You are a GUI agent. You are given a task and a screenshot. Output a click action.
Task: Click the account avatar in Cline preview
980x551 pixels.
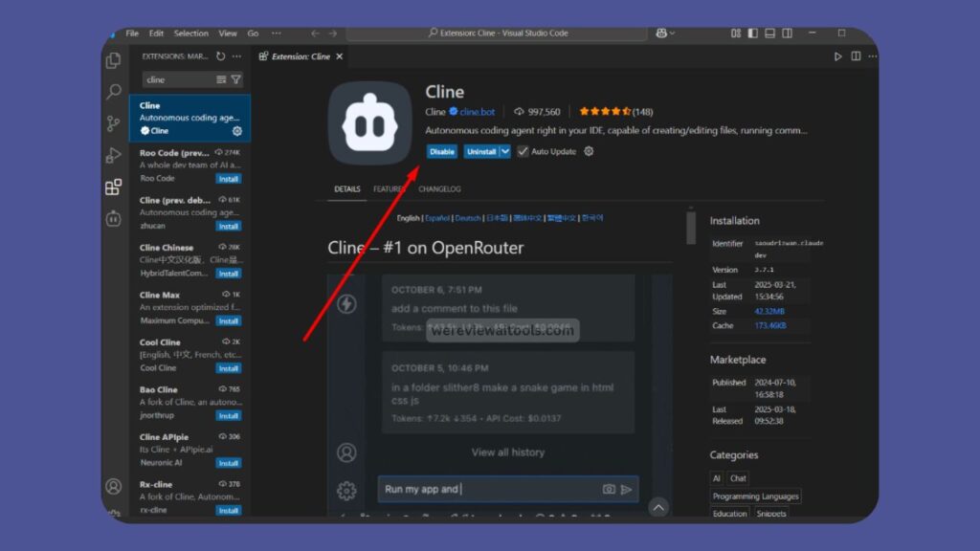346,452
